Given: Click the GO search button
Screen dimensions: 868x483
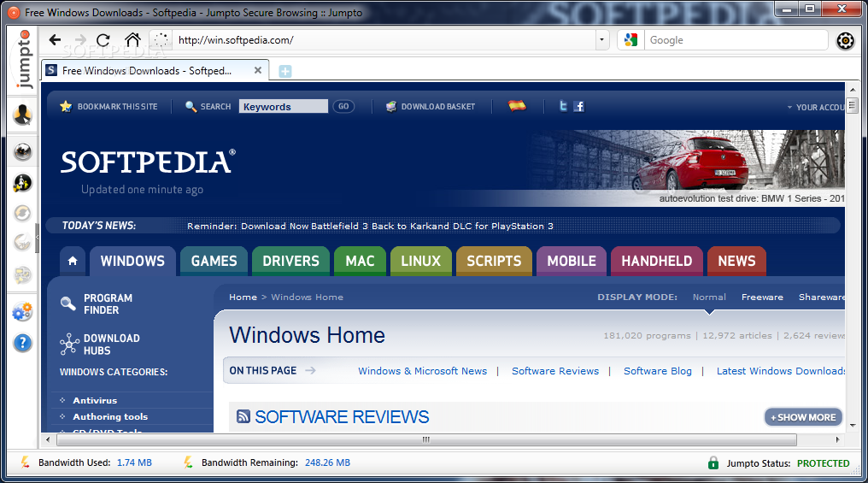Looking at the screenshot, I should (343, 106).
